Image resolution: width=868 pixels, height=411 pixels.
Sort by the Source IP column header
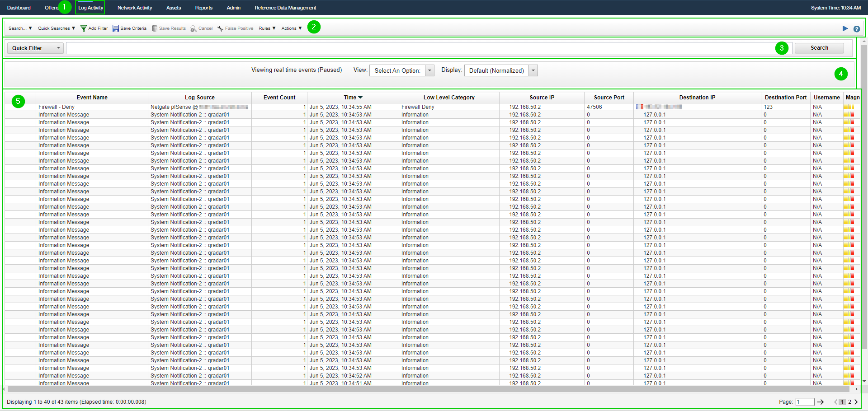pos(542,98)
